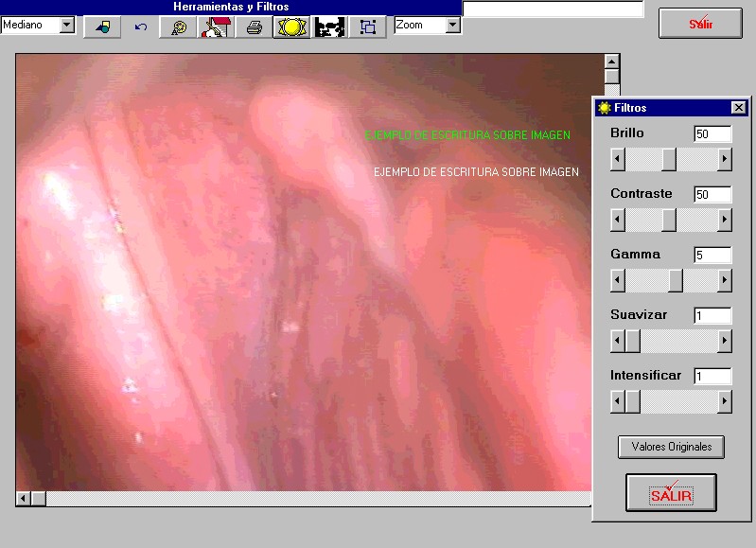756x548 pixels.
Task: Click left arrow of Gamma slider
Action: point(618,281)
